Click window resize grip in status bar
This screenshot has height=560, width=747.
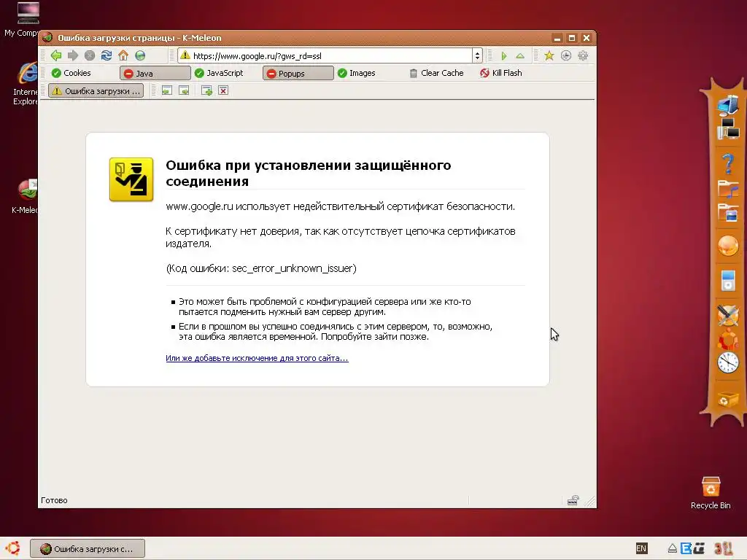(590, 501)
